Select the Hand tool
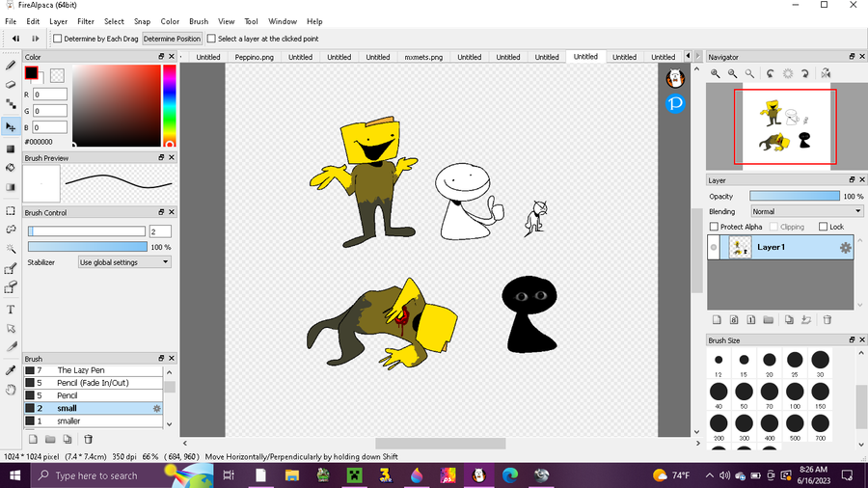This screenshot has width=868, height=488. coord(11,390)
